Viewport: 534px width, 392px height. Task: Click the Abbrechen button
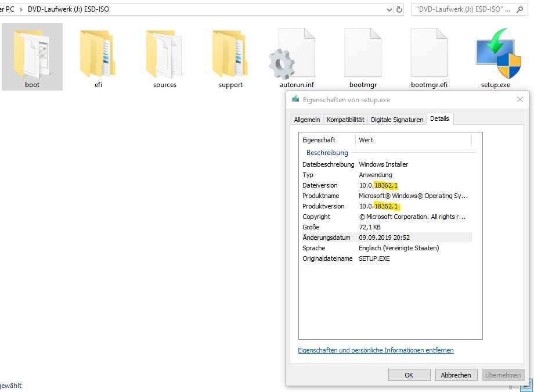tap(456, 375)
